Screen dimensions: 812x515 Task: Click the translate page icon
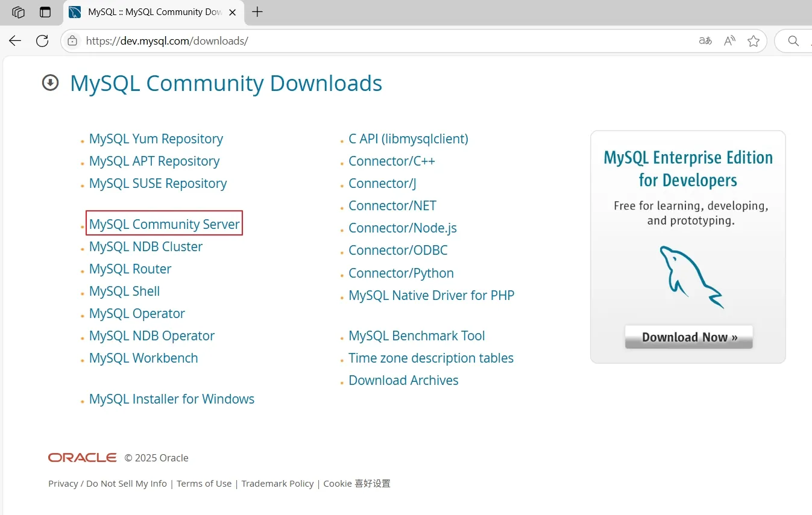pos(705,41)
